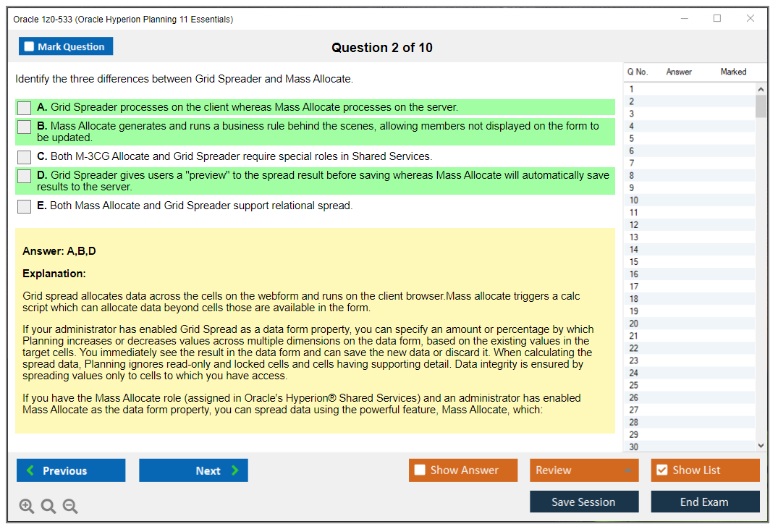Click the zoom in magnifier icon
The image size is (778, 532).
(x=27, y=507)
